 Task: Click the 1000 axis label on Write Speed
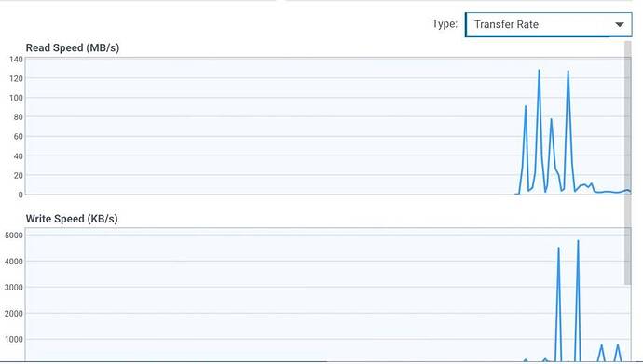(x=14, y=340)
